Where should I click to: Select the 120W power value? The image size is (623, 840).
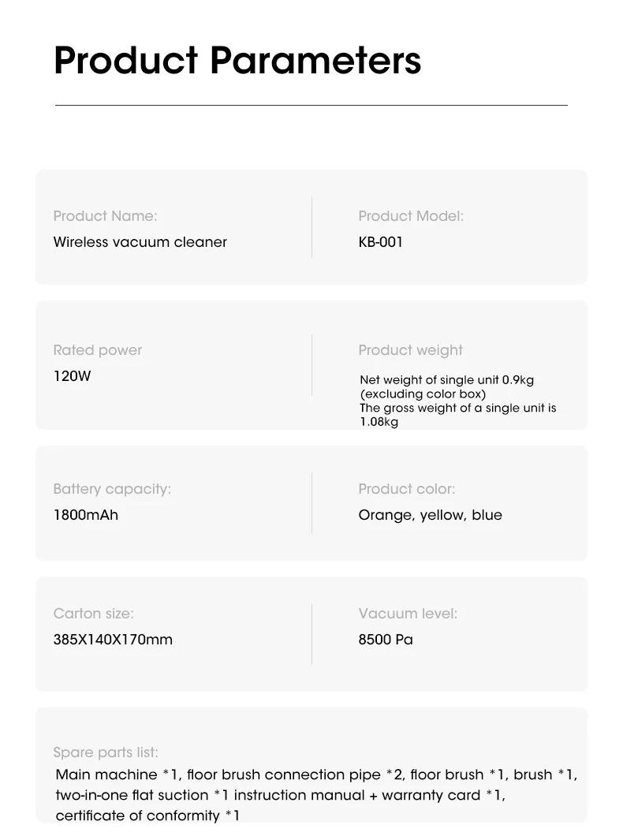click(x=73, y=376)
